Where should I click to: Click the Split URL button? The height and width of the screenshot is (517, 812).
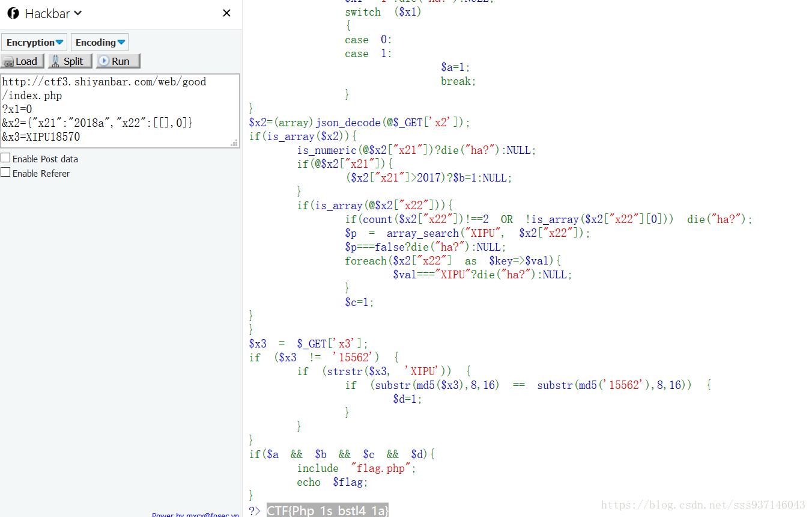[x=70, y=61]
